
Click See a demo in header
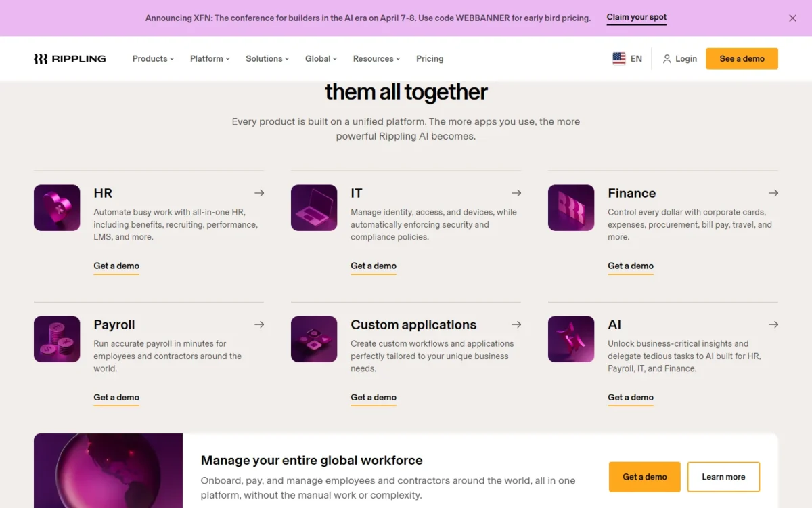(742, 59)
